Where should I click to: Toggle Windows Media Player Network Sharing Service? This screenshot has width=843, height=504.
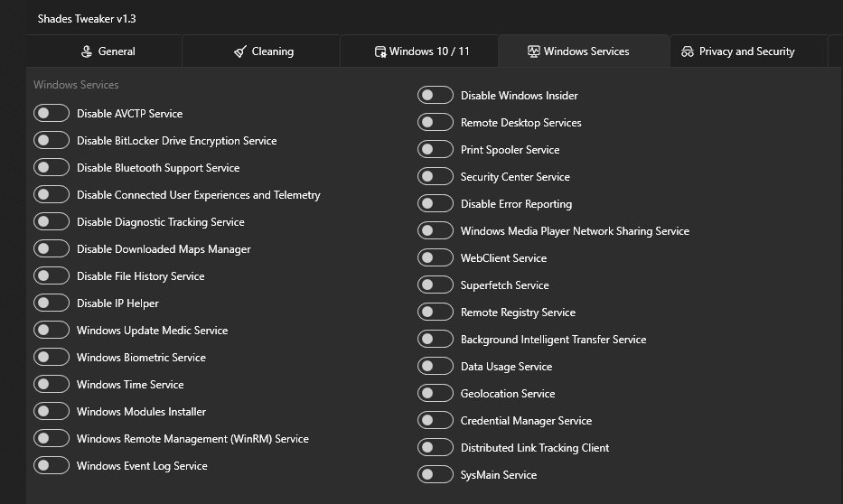point(436,230)
